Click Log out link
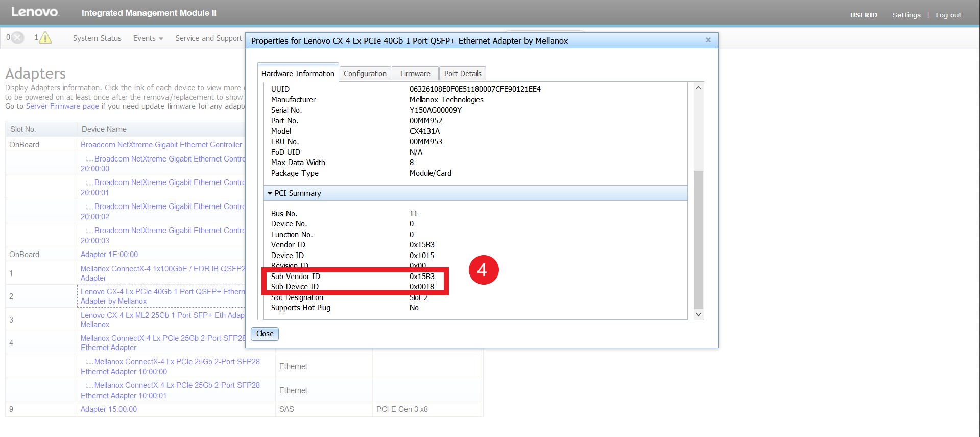The width and height of the screenshot is (980, 437). pyautogui.click(x=948, y=15)
